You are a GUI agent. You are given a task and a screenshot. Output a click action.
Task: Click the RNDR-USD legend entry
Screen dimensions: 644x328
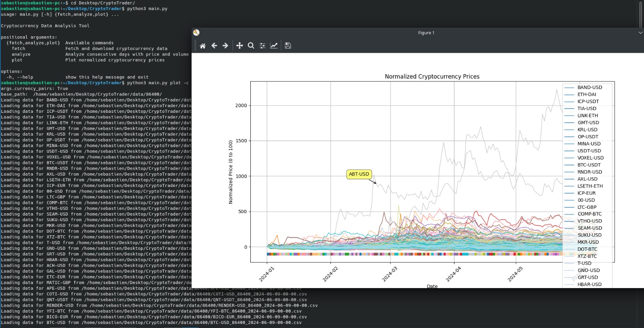[583, 172]
